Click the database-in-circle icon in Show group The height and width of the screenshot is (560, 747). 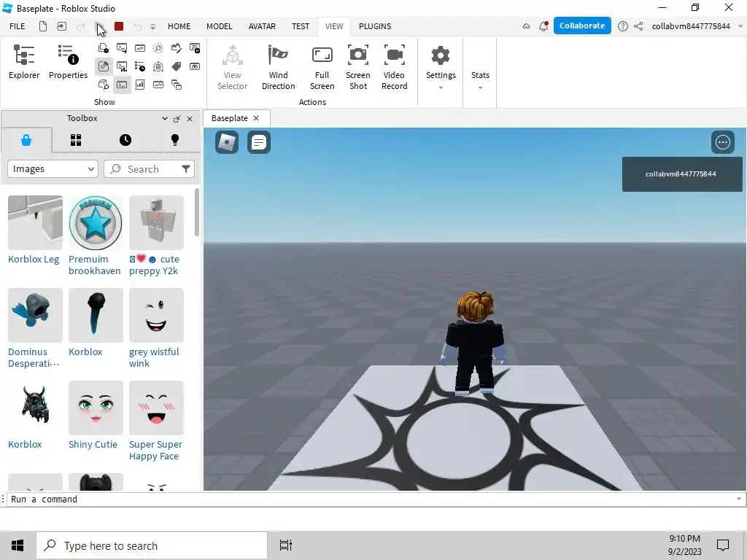point(158,66)
